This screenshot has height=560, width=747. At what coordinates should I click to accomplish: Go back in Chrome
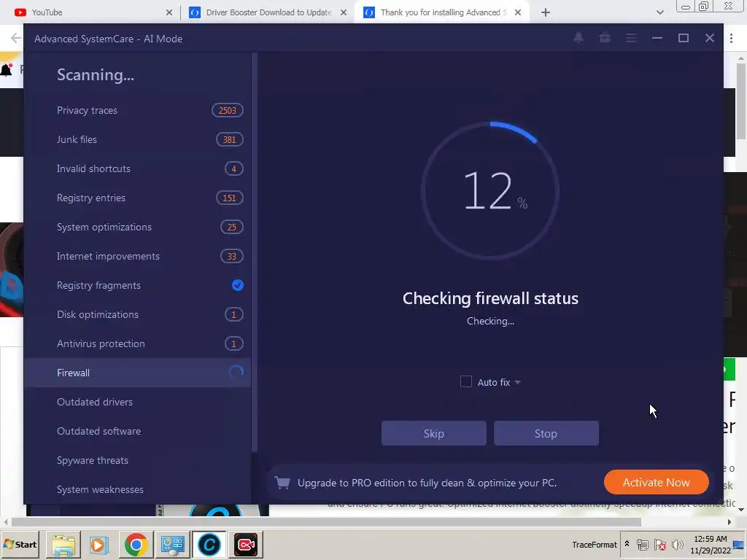pos(15,38)
